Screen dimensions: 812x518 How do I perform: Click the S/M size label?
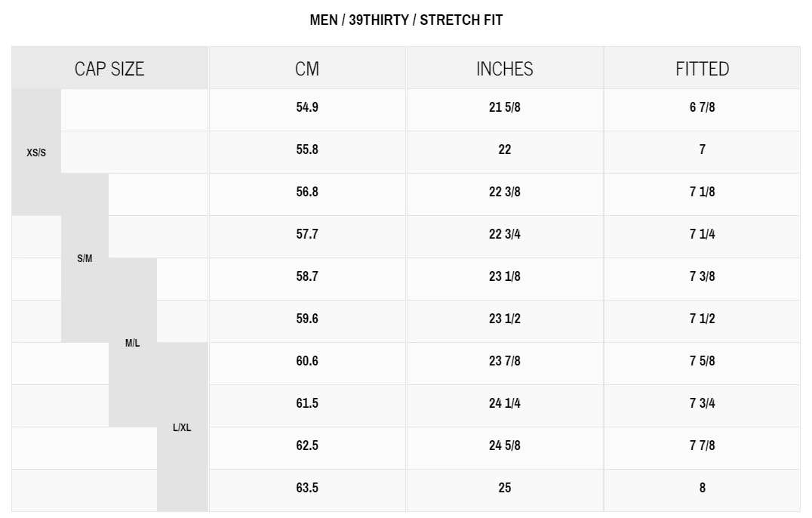[x=85, y=258]
